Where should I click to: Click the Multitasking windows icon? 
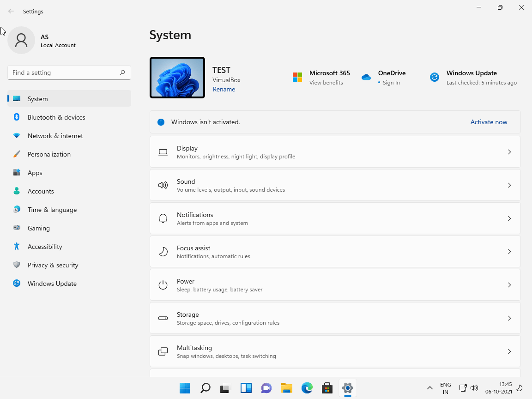tap(163, 351)
